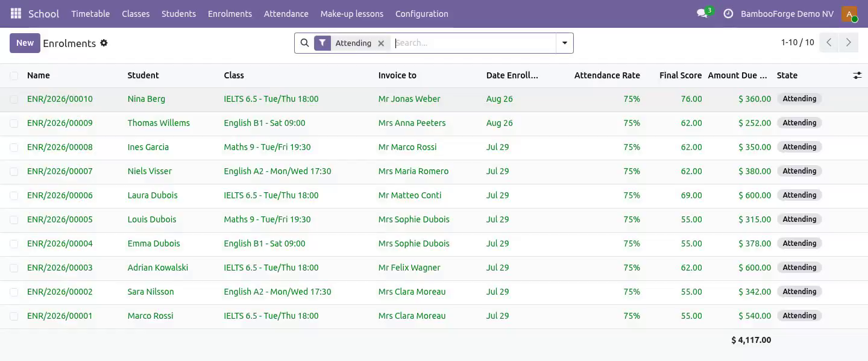The height and width of the screenshot is (361, 868).
Task: Open the Make-up lessons menu
Action: tap(352, 13)
